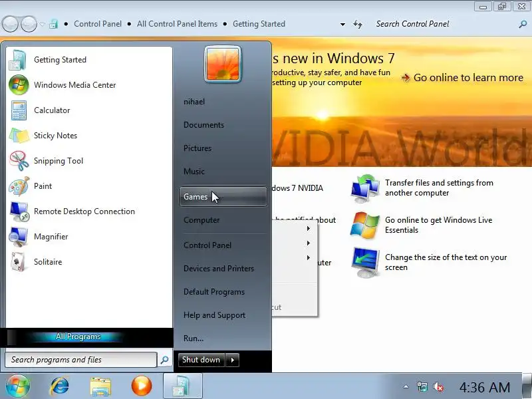Click Control Panel breadcrumb in address bar

click(98, 24)
